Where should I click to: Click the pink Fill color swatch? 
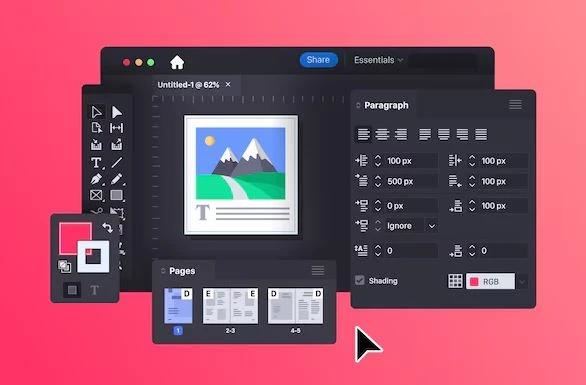(x=70, y=234)
